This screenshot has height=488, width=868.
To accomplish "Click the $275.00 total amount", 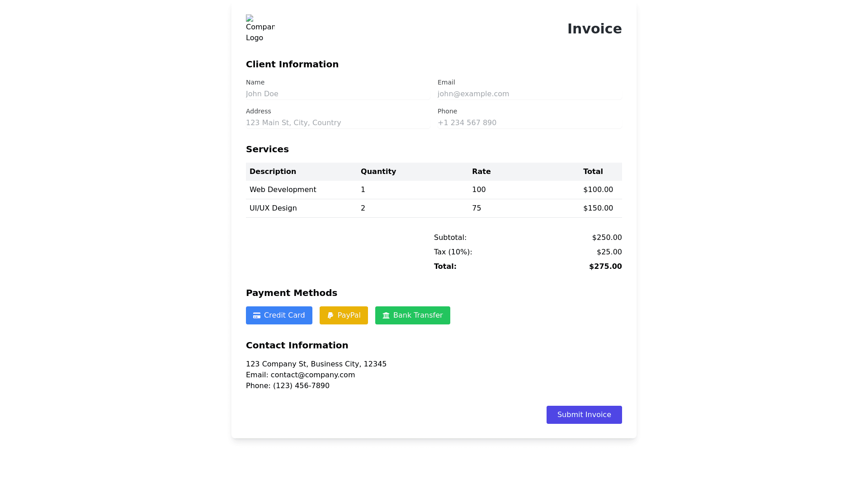I will pos(605,267).
